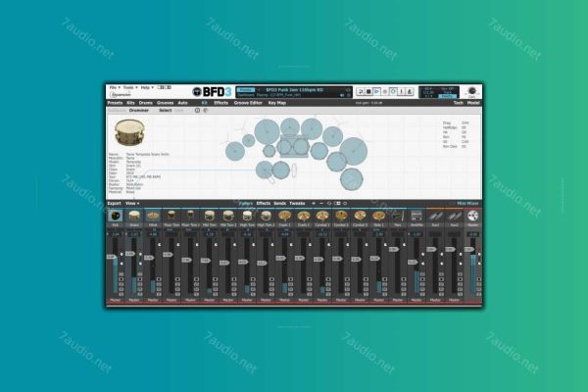Switch to the Groove Editor page
Viewport: 588px width, 392px height.
(248, 103)
